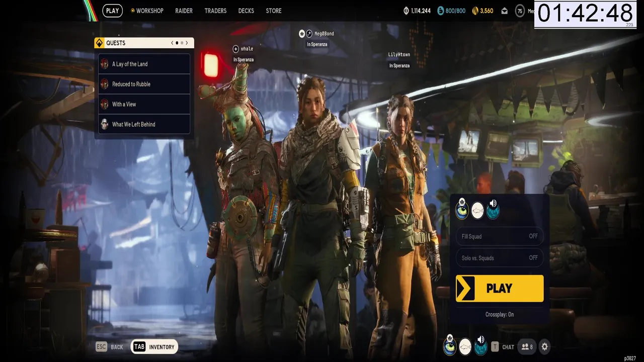Open quest What We Left Behind

click(144, 124)
